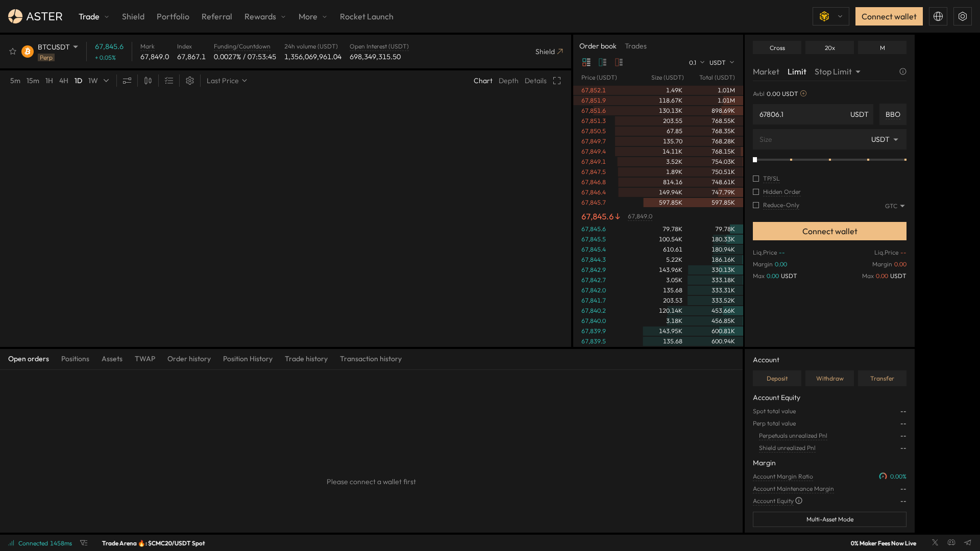Click the Shield external arrow link
Image resolution: width=980 pixels, height=551 pixels.
coord(549,52)
